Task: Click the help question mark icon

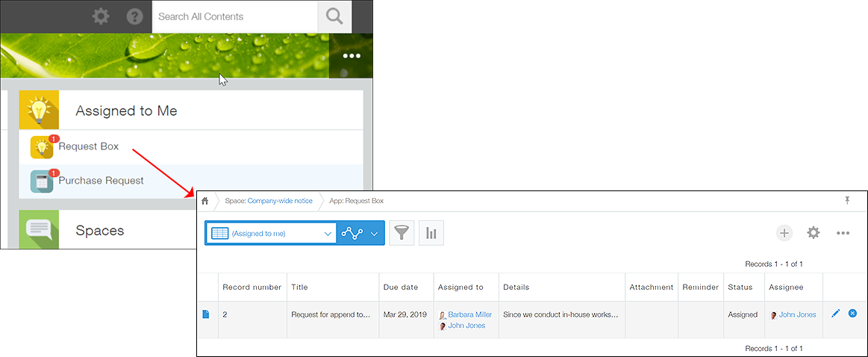Action: (134, 16)
